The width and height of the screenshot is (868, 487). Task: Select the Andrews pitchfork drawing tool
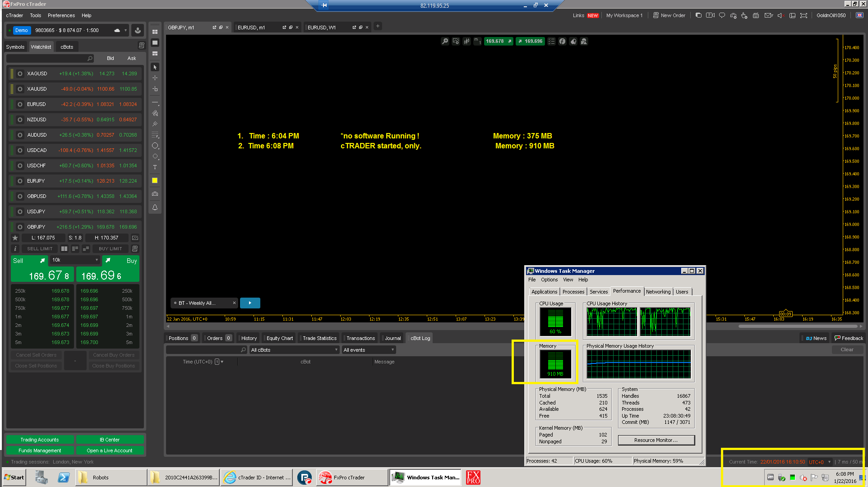tap(155, 124)
